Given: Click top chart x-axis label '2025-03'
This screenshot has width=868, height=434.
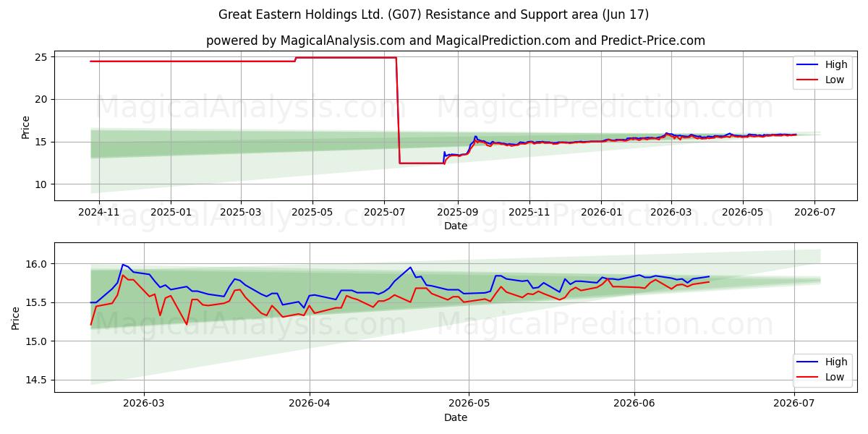Looking at the screenshot, I should click(x=240, y=213).
